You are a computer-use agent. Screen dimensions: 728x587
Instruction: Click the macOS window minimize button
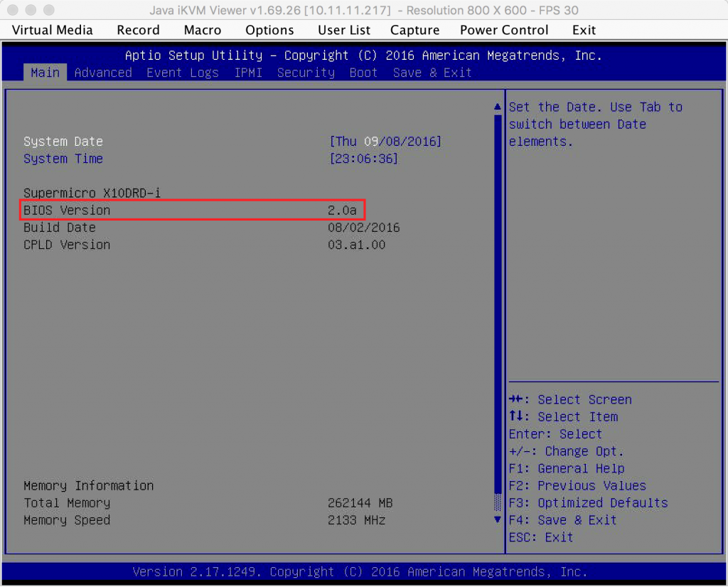point(31,10)
